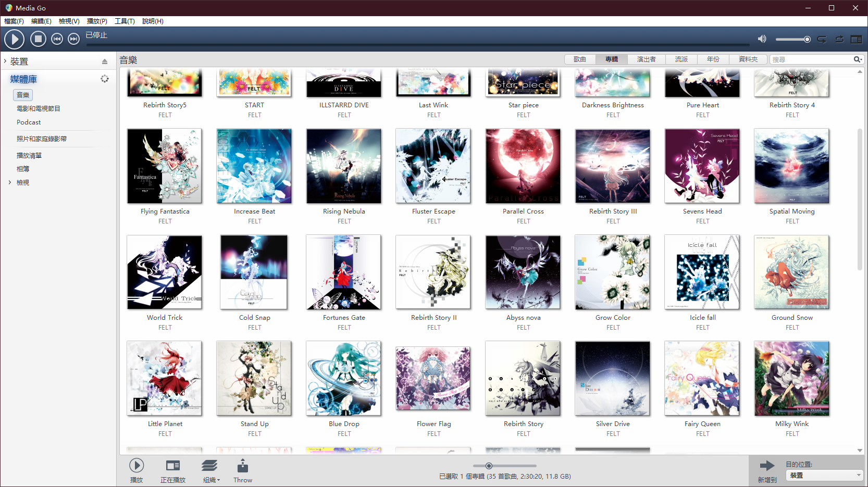
Task: Click the 新增到 arrow icon
Action: [x=767, y=466]
